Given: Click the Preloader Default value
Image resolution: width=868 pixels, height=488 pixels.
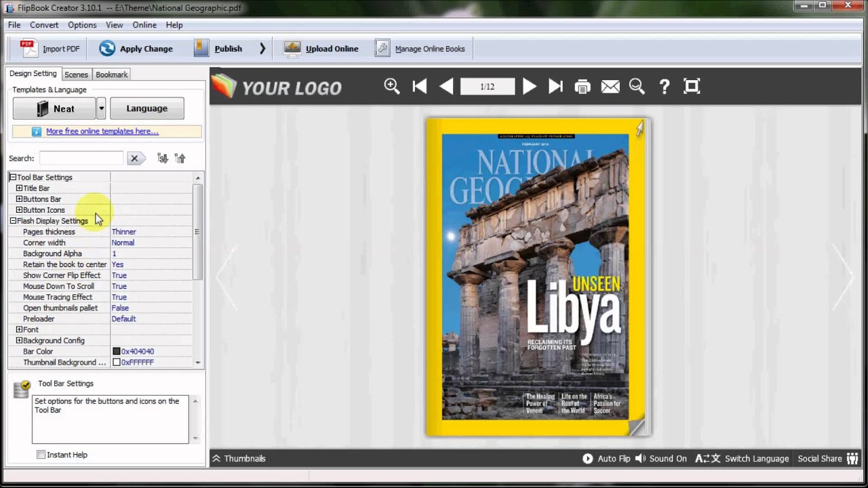Looking at the screenshot, I should (123, 319).
